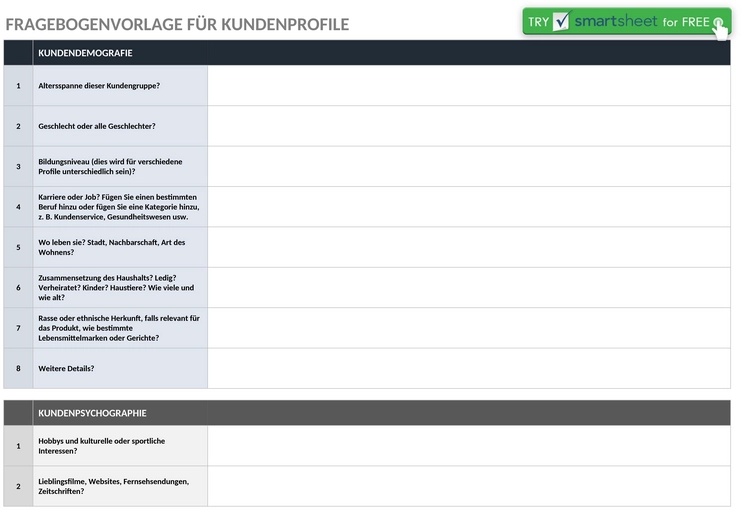Click the answer field for Zusammensetzung des Haushalts
This screenshot has width=742, height=510.
(x=469, y=288)
